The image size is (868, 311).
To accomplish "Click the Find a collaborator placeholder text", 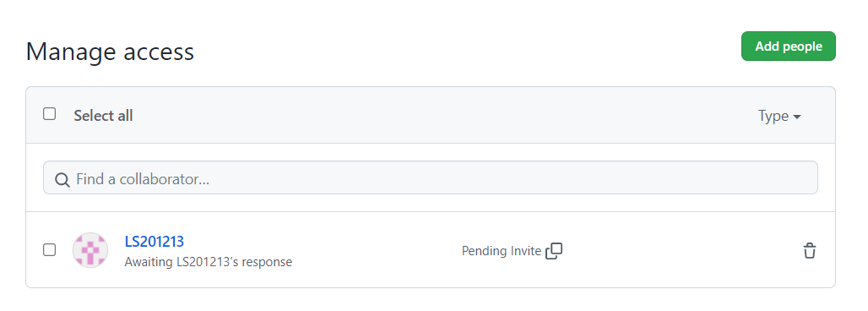I will [143, 179].
